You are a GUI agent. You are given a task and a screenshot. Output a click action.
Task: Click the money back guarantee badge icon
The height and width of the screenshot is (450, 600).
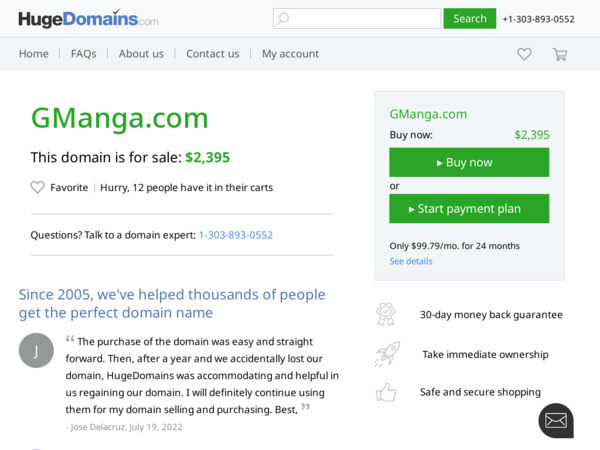coord(386,314)
